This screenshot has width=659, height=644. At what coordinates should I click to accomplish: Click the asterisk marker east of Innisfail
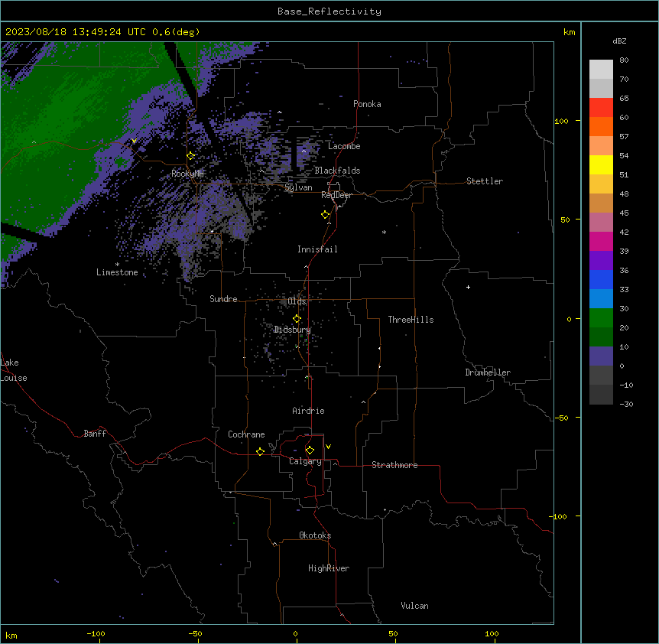click(384, 232)
